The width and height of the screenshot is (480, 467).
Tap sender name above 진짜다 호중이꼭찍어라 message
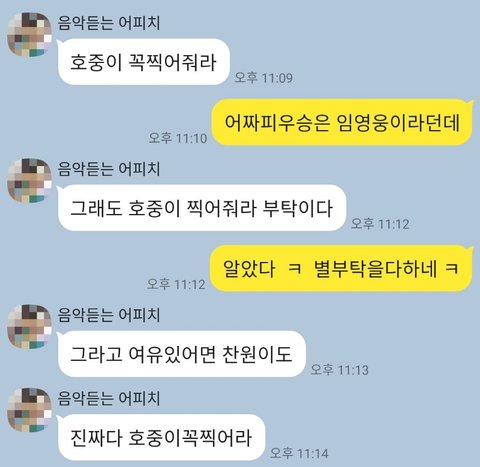point(109,399)
